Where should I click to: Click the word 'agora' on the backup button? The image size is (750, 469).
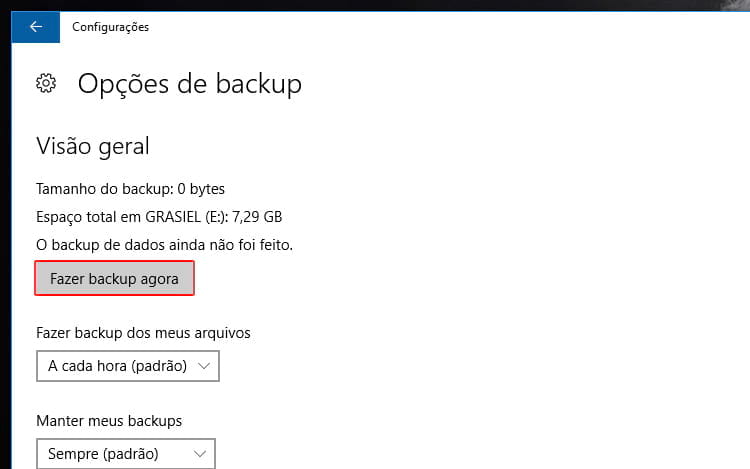[x=159, y=279]
